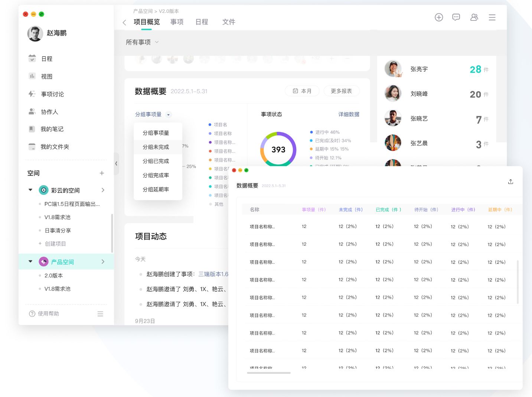Switch to the 文件 tab
Image resolution: width=532 pixels, height=397 pixels.
tap(229, 22)
